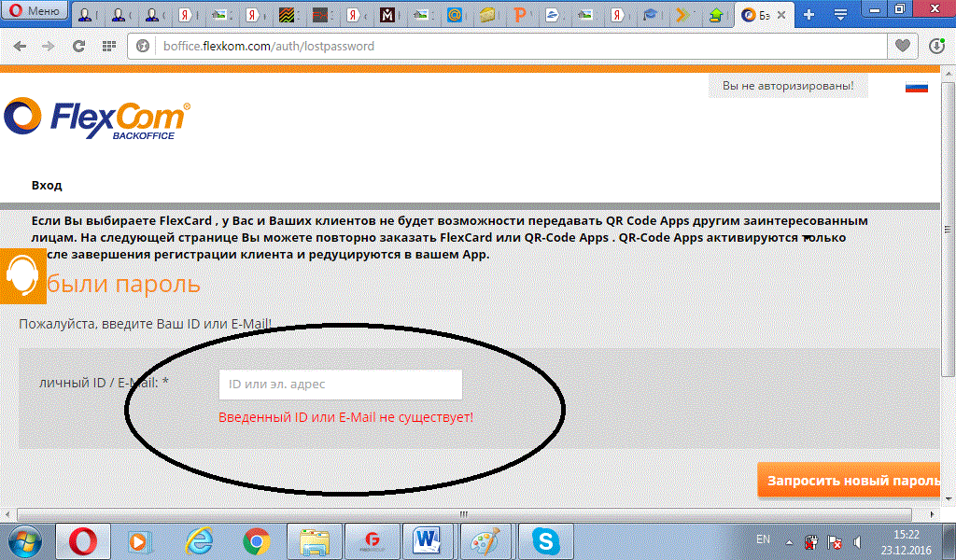This screenshot has width=956, height=560.
Task: Click the network plug tray icon
Action: (811, 541)
